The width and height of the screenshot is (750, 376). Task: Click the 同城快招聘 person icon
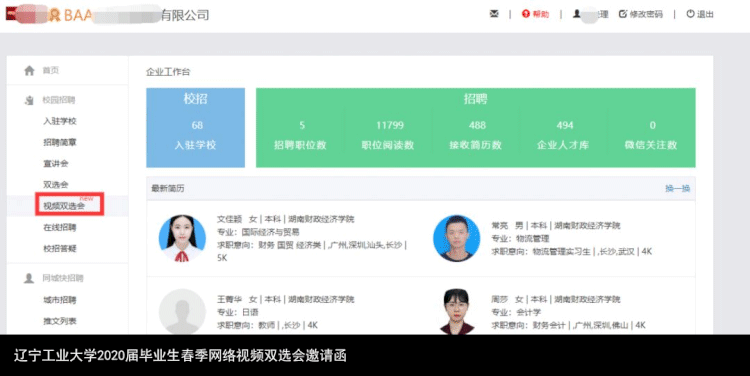pyautogui.click(x=29, y=278)
